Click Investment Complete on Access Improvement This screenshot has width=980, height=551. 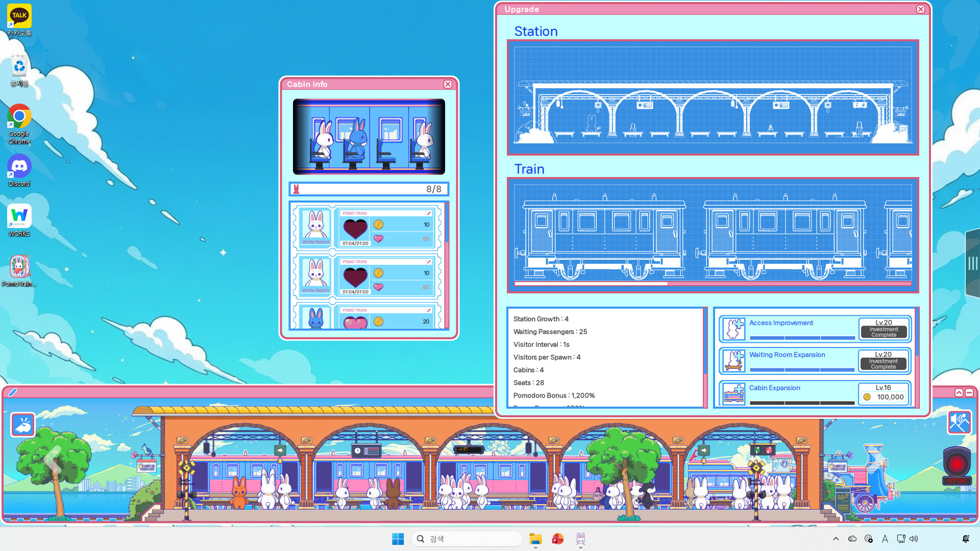pos(883,333)
